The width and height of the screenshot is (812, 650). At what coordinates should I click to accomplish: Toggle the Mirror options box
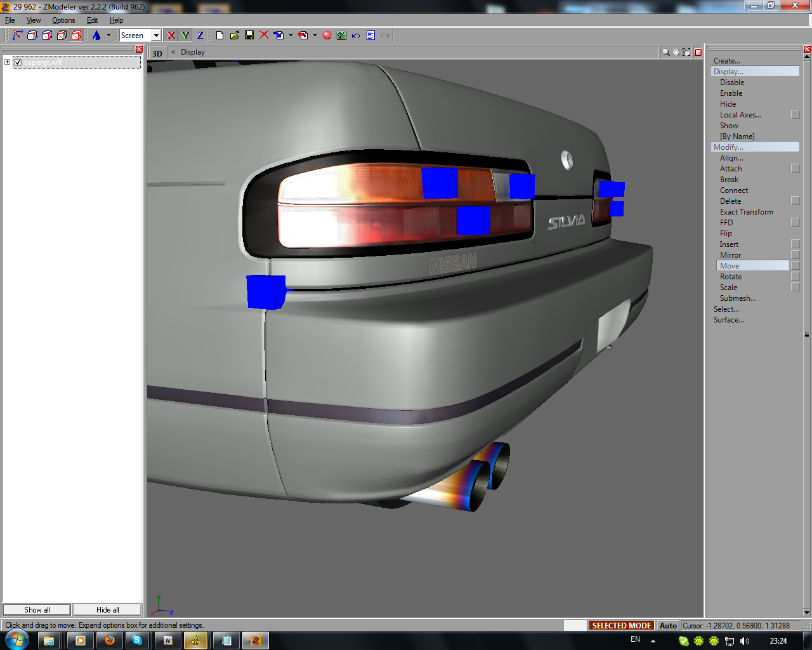point(796,255)
